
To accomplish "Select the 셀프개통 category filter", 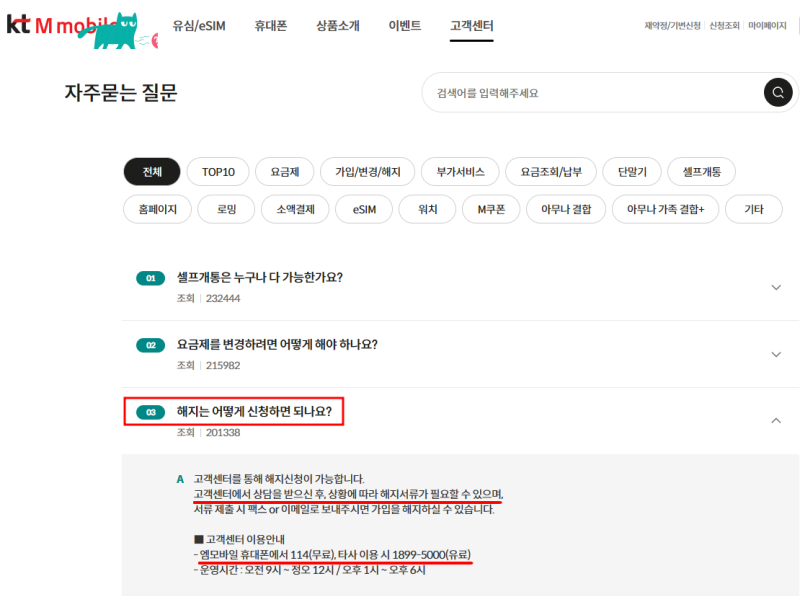I will pyautogui.click(x=702, y=172).
